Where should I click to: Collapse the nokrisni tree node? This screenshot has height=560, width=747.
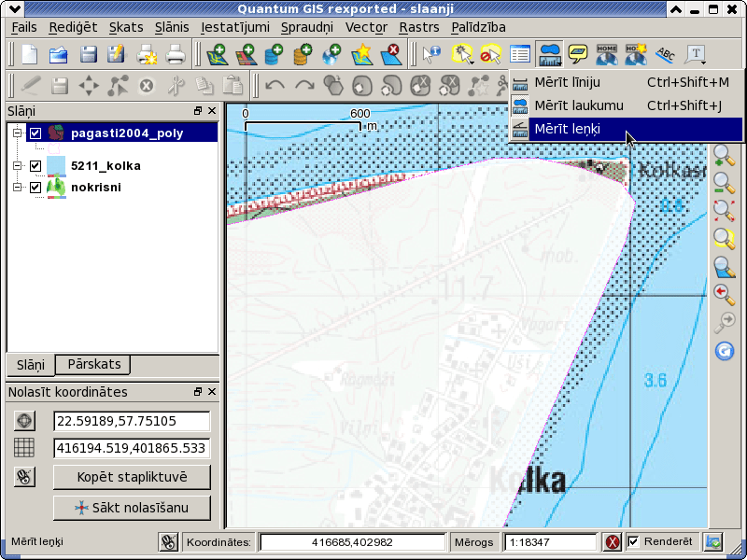pos(18,188)
